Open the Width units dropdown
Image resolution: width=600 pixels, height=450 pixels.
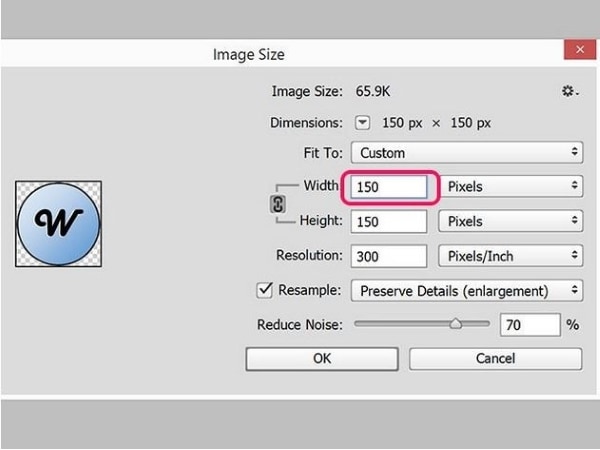[x=511, y=186]
